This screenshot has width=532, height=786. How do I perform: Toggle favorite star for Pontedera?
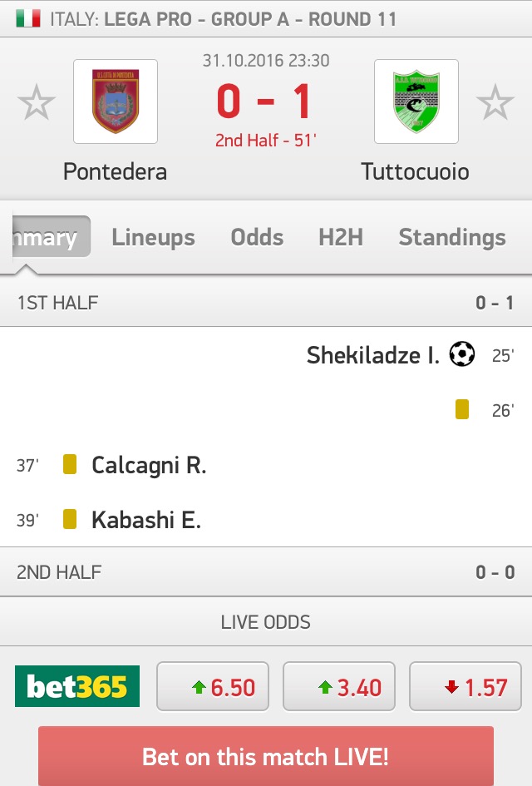(37, 103)
